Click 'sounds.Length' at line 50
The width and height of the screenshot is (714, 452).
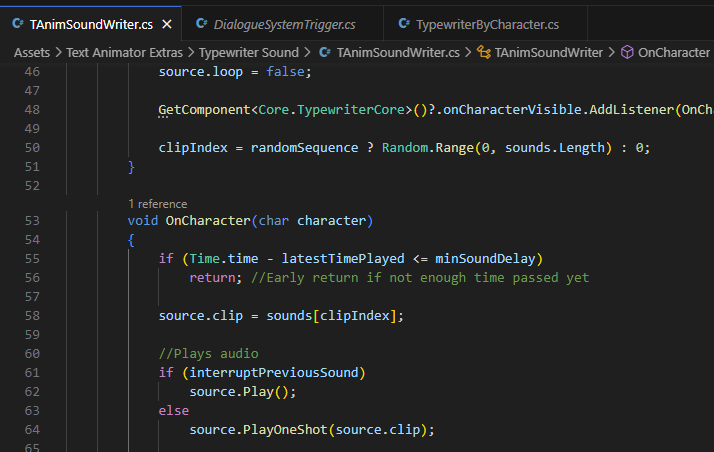(555, 148)
